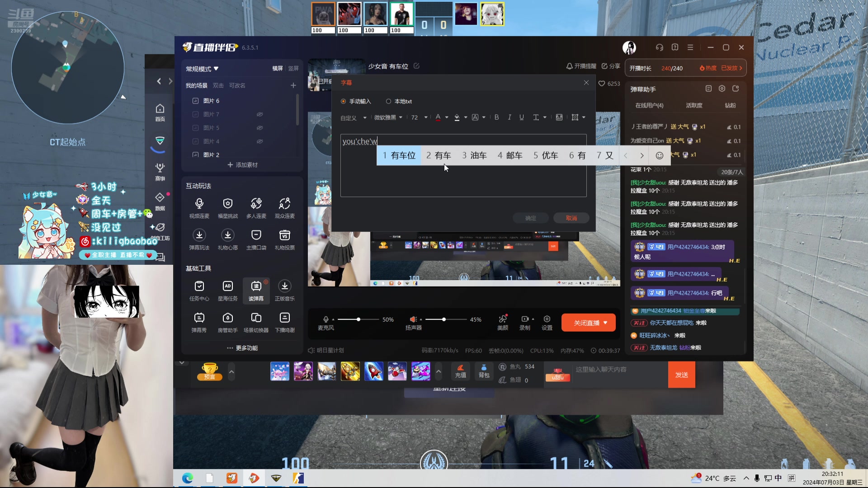Screen dimensions: 868x488
Task: Open 场景切换器 scene switcher icon
Action: tap(256, 322)
